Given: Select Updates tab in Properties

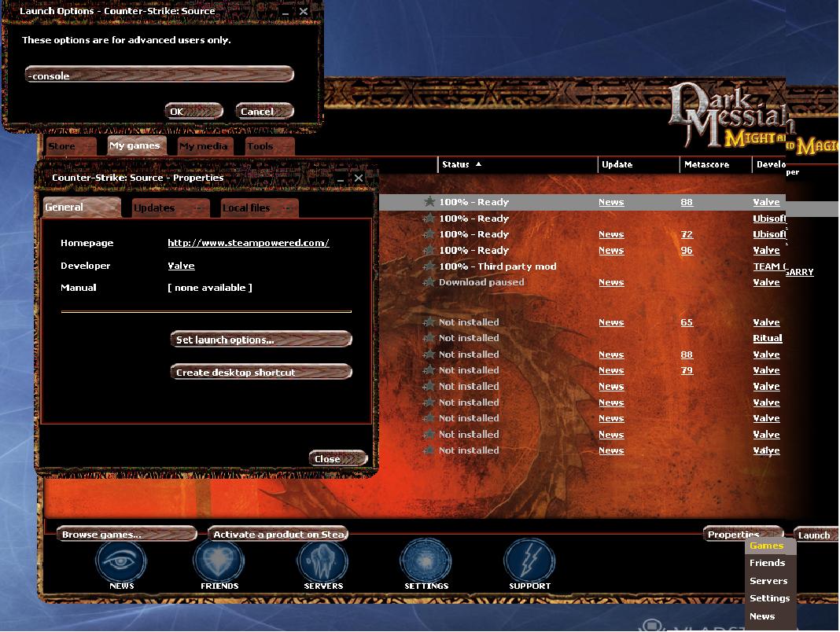Looking at the screenshot, I should click(x=169, y=208).
